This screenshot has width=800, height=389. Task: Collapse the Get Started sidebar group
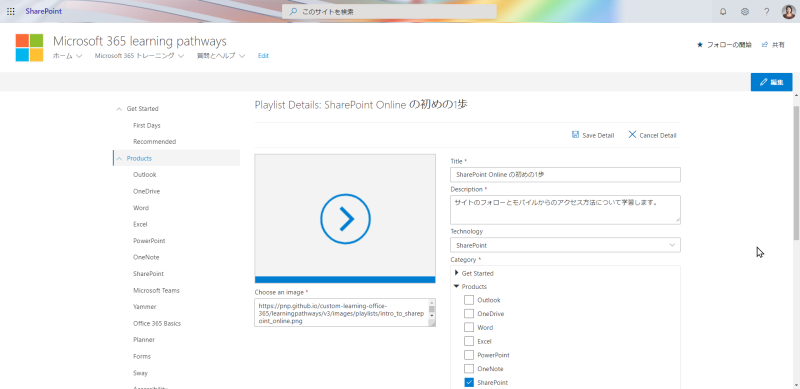119,109
